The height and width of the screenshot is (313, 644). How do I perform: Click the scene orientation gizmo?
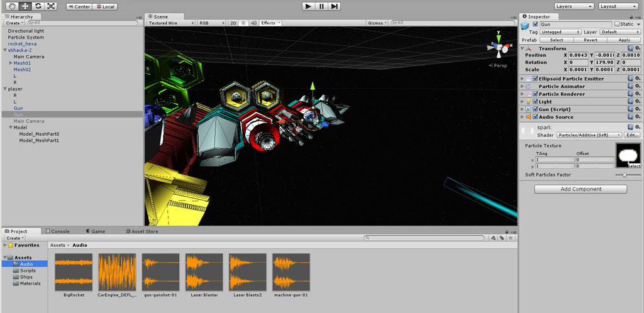[499, 47]
